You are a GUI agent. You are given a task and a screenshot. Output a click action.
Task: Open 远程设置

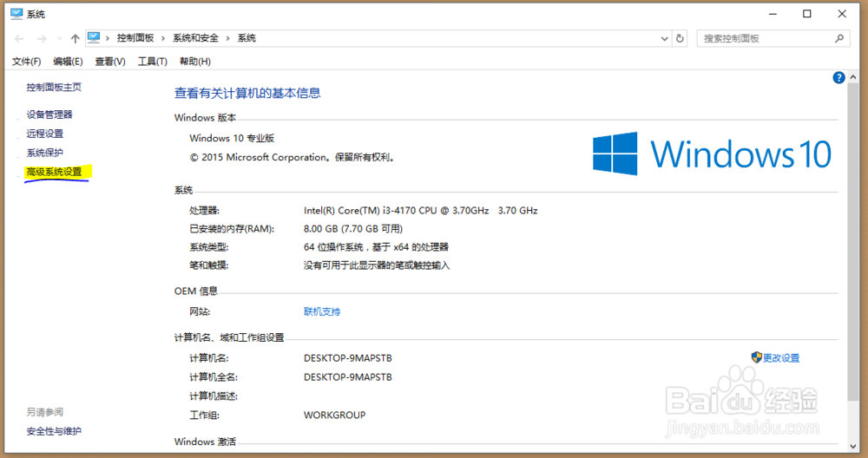(x=45, y=134)
